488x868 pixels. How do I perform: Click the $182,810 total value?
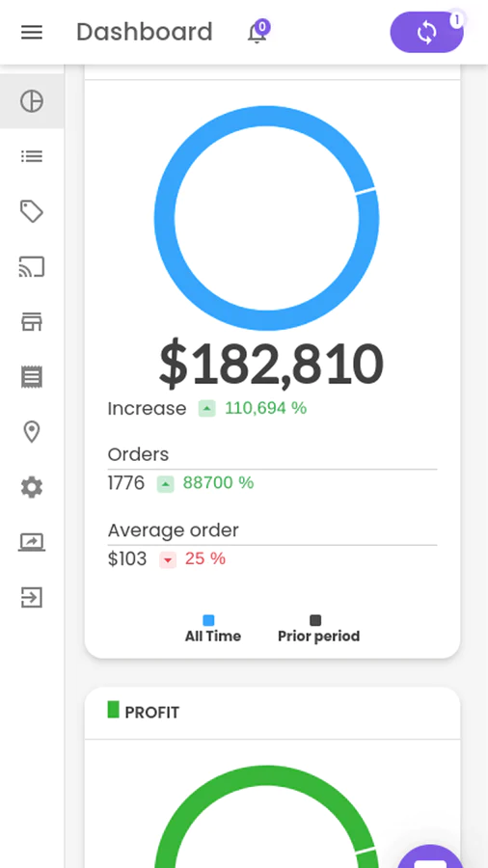[x=271, y=365]
